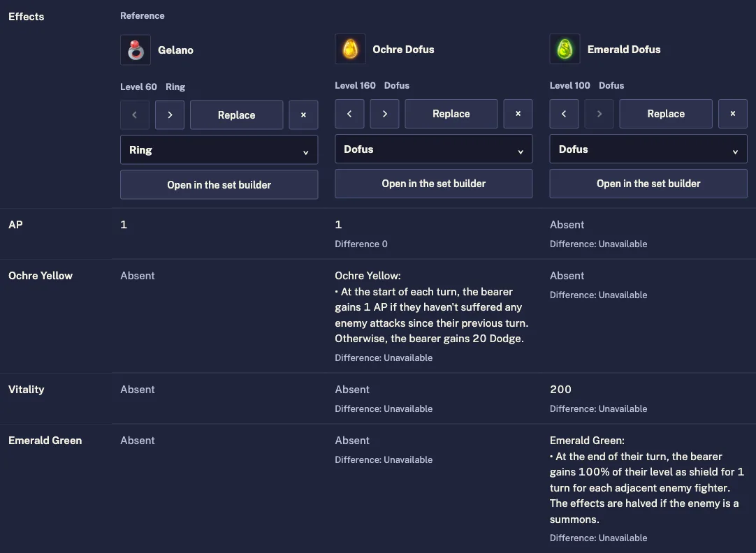Image resolution: width=756 pixels, height=553 pixels.
Task: Click the right arrow under Emerald Dofus
Action: [x=599, y=114]
